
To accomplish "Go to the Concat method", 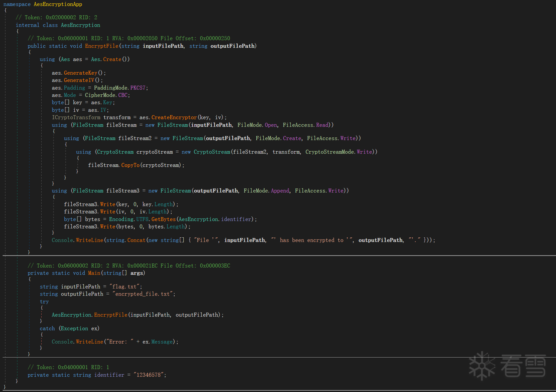I will pos(136,240).
